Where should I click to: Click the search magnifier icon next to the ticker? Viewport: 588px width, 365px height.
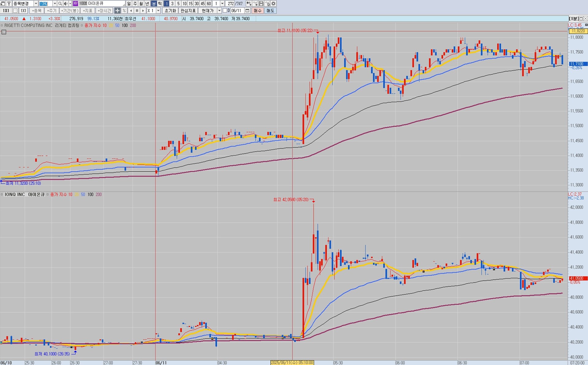[60, 3]
